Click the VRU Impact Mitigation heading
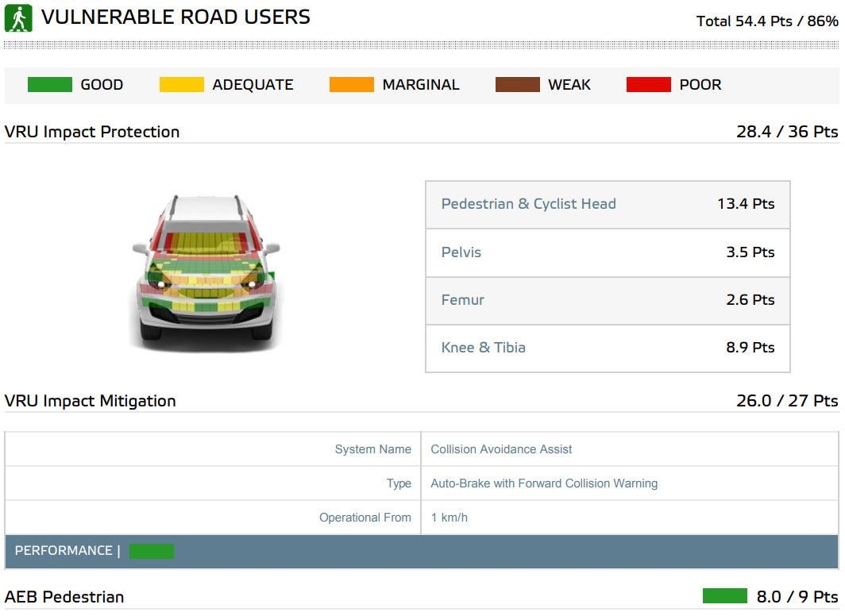845x616 pixels. click(x=91, y=401)
